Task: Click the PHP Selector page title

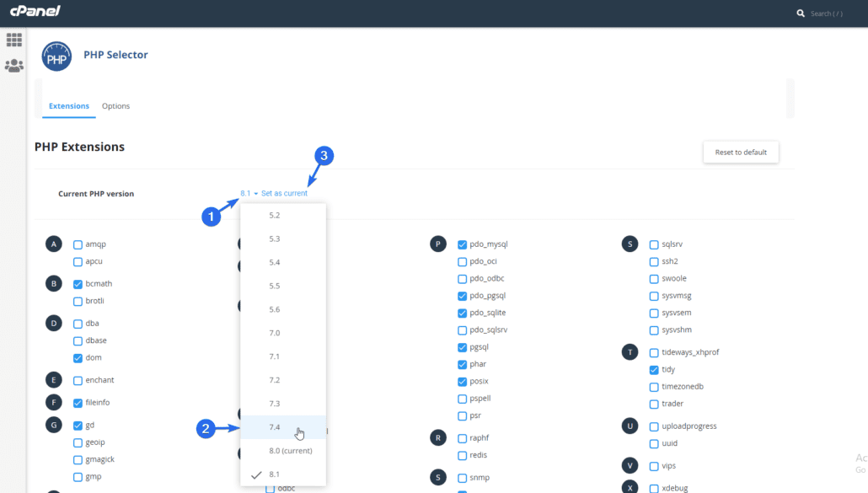Action: pyautogui.click(x=115, y=55)
